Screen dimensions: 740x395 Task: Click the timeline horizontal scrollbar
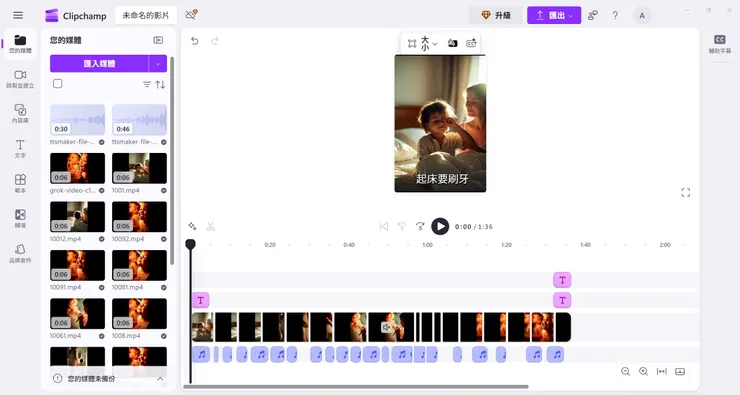click(356, 387)
